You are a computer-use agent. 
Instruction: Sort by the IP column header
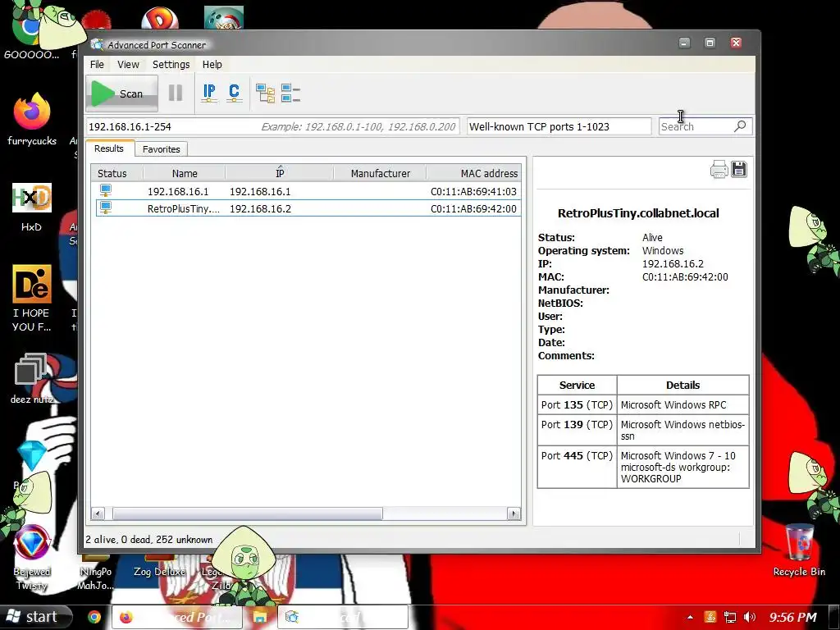point(280,173)
